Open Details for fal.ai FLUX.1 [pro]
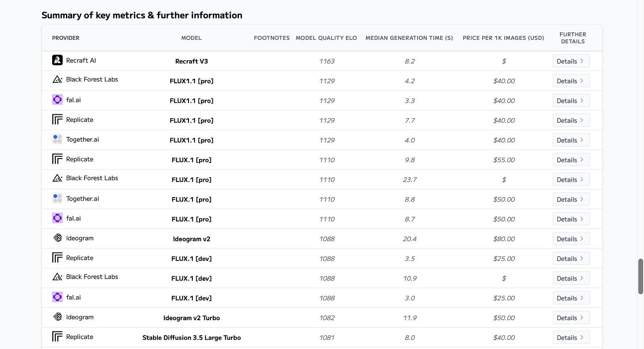Viewport: 644px width, 349px height. [571, 219]
